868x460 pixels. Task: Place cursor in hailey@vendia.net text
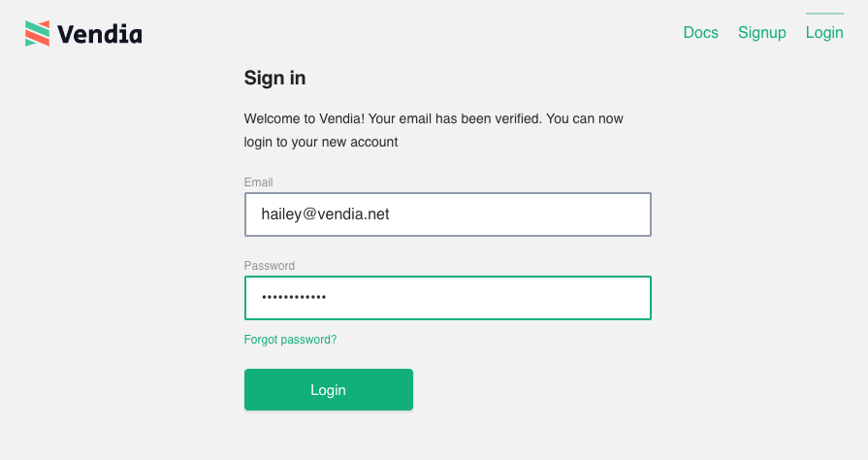[325, 214]
